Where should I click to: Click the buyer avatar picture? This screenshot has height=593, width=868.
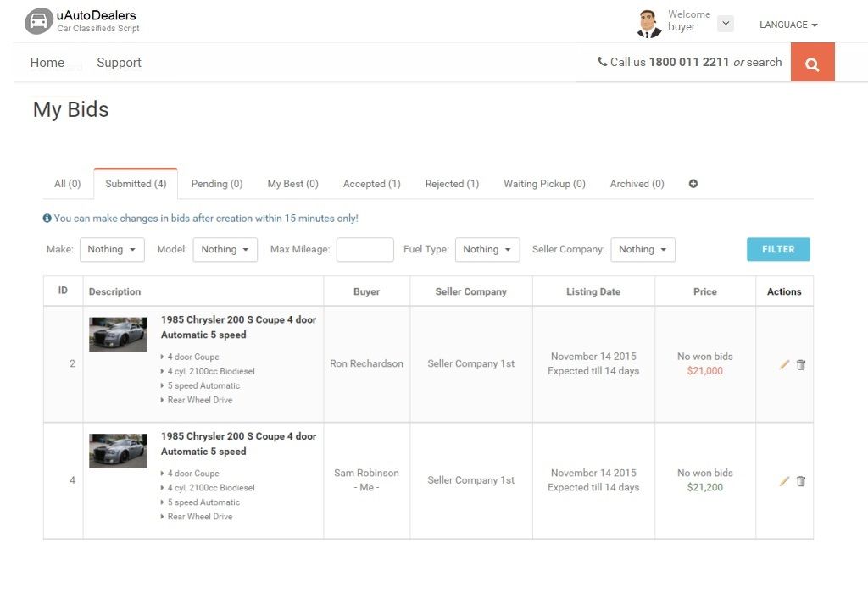click(648, 24)
